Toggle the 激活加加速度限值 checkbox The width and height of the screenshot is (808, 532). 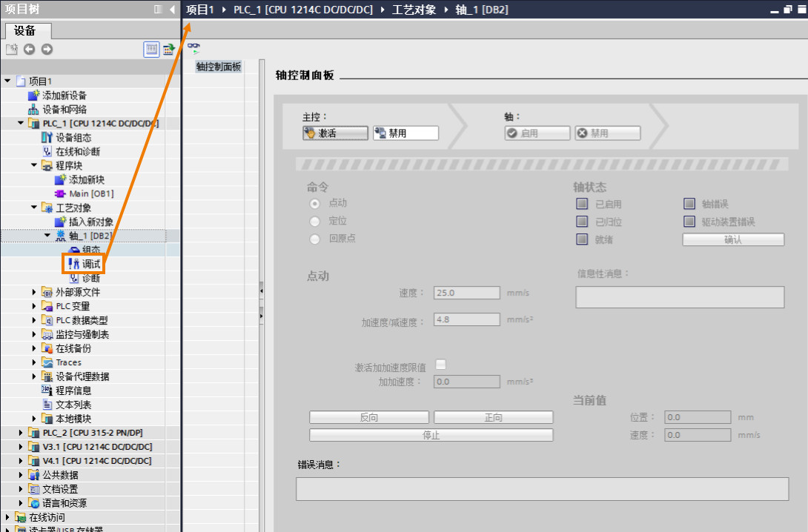point(440,365)
